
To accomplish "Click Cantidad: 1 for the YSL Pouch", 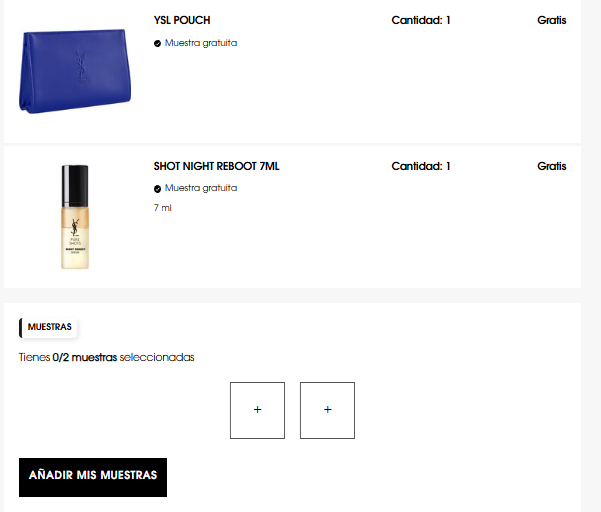I will (x=421, y=20).
